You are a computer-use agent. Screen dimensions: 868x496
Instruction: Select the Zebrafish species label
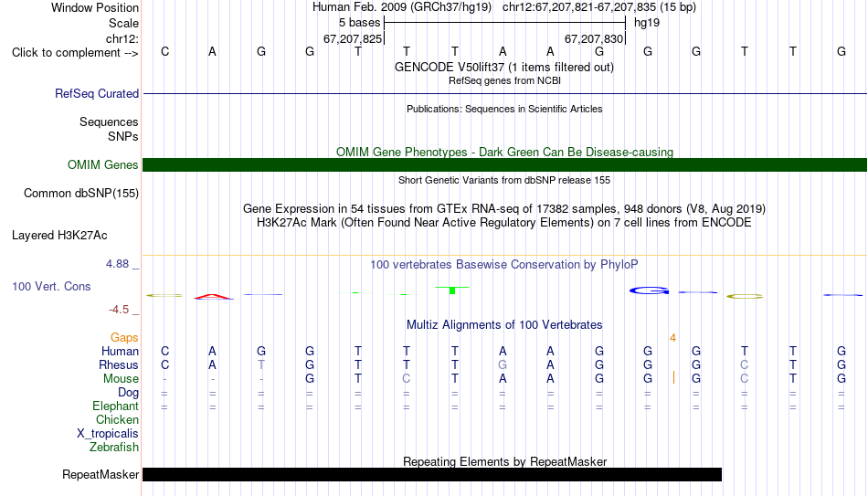pos(114,447)
